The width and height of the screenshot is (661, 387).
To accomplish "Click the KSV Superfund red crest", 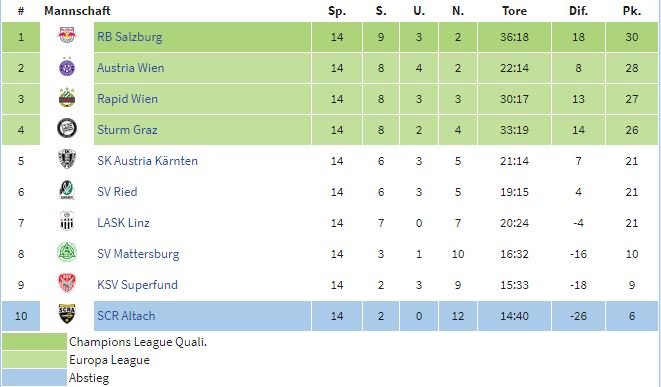I will click(x=67, y=283).
